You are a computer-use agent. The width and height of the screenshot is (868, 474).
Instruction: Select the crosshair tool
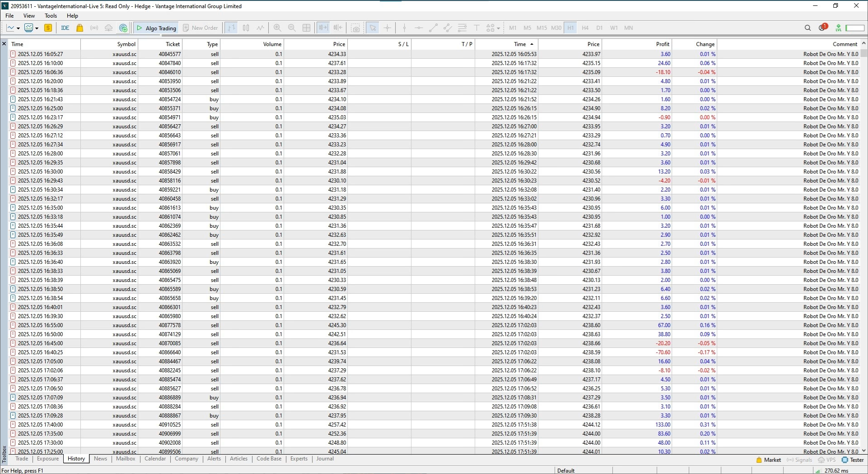387,28
